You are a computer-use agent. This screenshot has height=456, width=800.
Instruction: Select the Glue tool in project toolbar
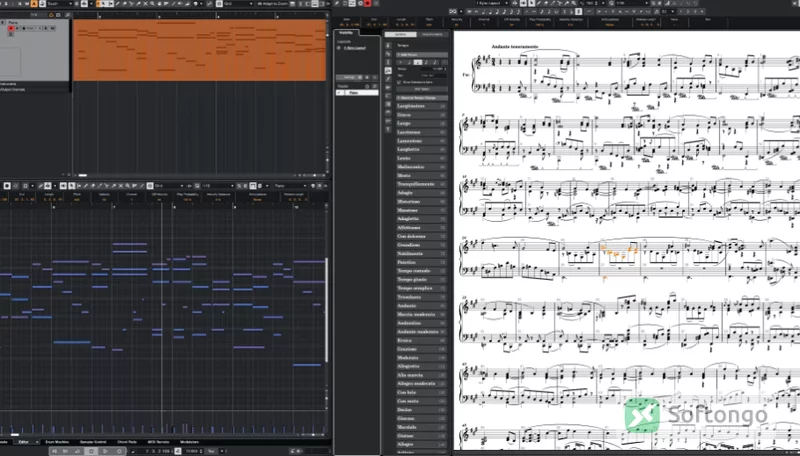click(x=138, y=4)
